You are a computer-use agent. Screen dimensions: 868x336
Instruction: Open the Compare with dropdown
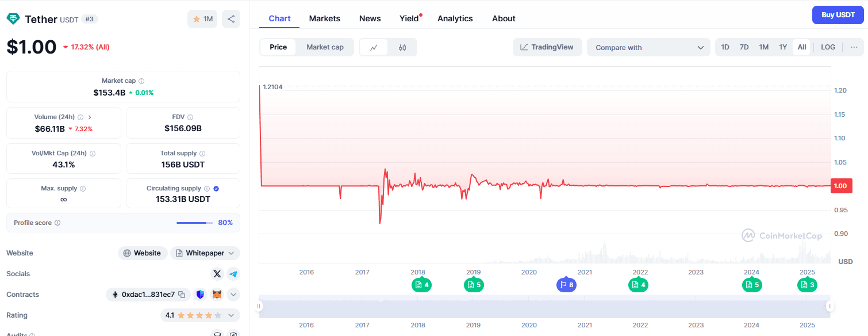point(648,47)
